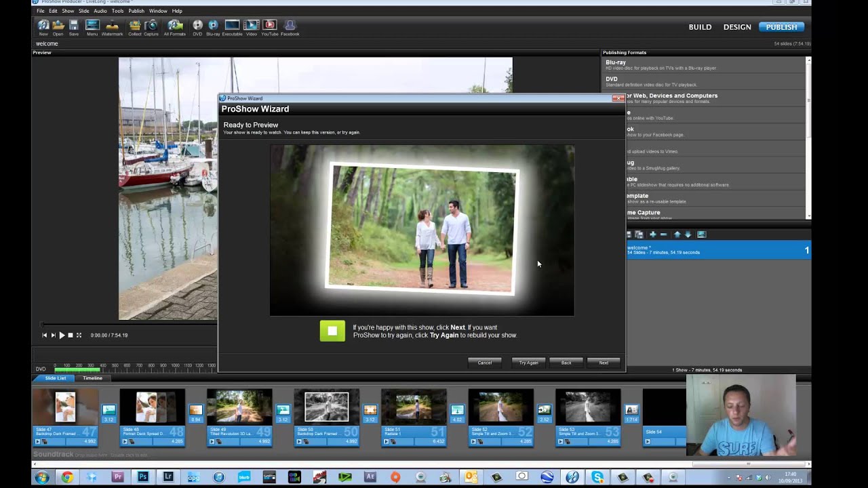The image size is (868, 488).
Task: Choose the Blu-ray publishing format row
Action: point(703,65)
